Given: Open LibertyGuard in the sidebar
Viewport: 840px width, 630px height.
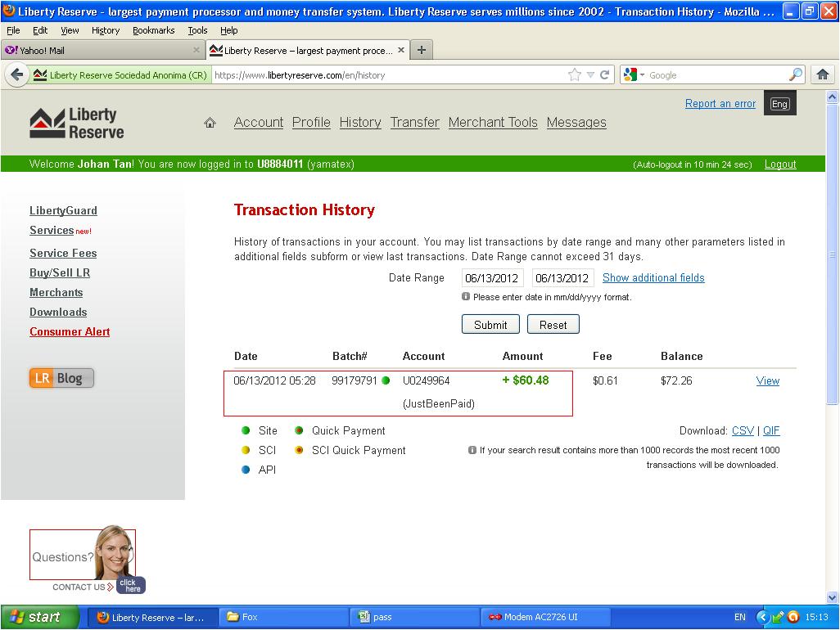Looking at the screenshot, I should click(63, 211).
